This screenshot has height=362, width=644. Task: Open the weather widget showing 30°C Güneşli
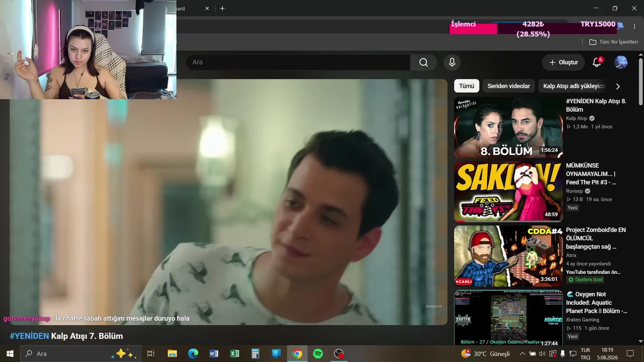tap(486, 353)
